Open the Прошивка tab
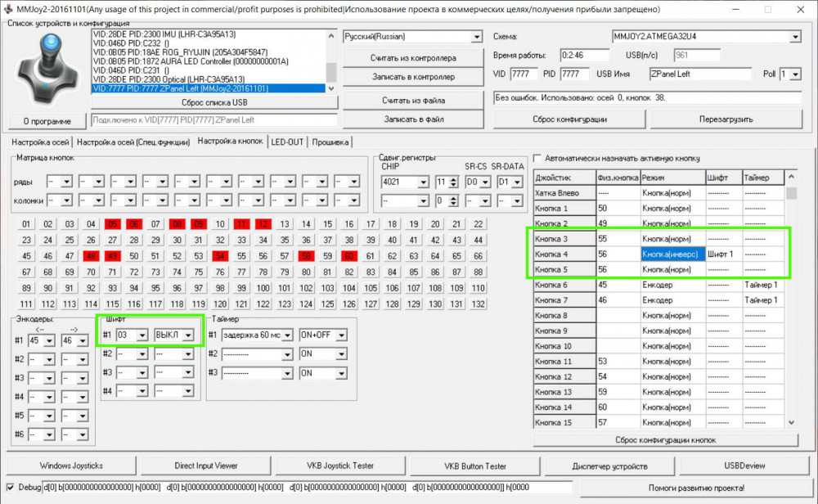Image resolution: width=818 pixels, height=504 pixels. click(x=330, y=142)
